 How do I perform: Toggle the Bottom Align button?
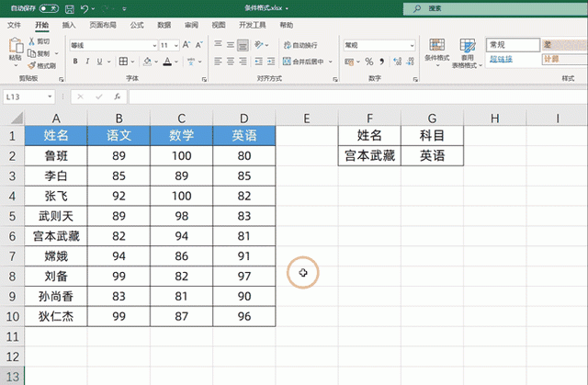(243, 45)
